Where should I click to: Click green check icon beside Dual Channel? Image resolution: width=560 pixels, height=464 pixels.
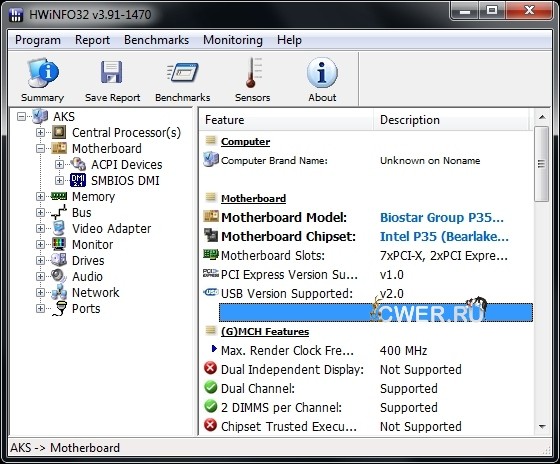point(211,387)
